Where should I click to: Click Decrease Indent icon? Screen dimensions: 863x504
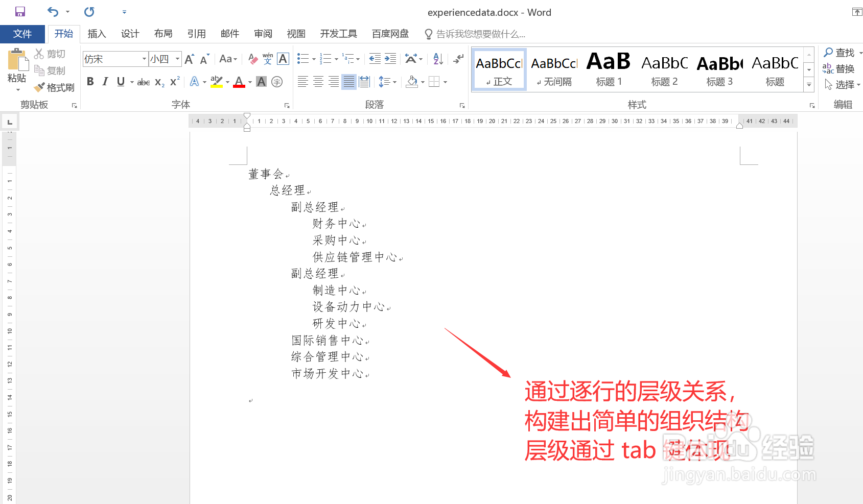coord(375,59)
